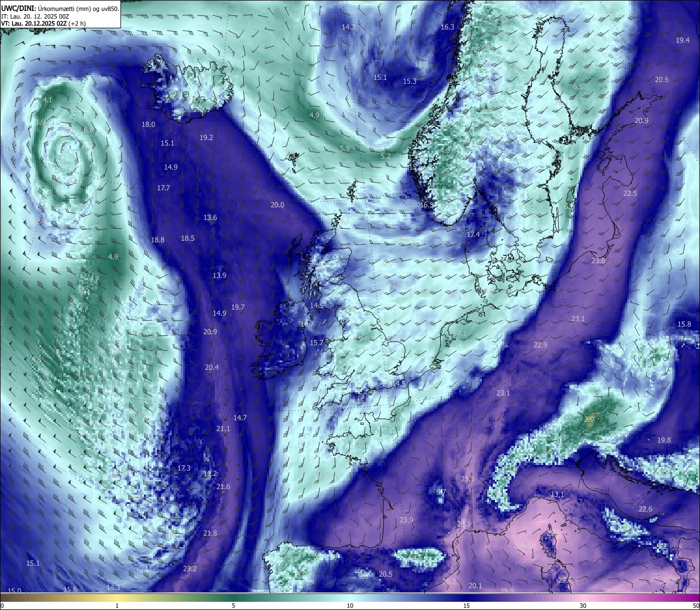Click the 15.6 value at the bottom-left edge

(x=70, y=590)
